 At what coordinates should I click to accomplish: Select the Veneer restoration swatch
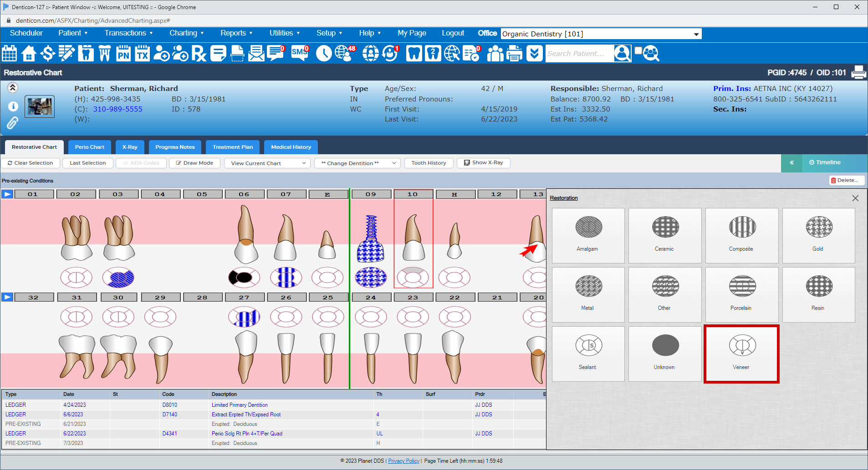(x=741, y=354)
